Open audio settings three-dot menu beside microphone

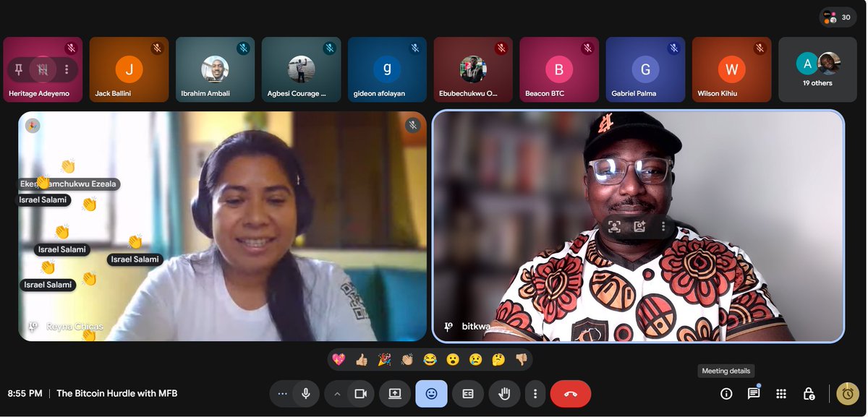[282, 394]
